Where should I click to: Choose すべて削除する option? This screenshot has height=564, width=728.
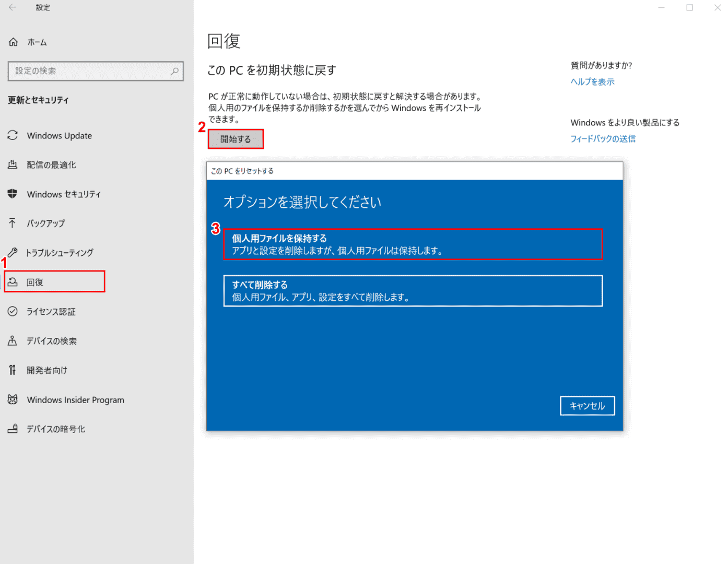(x=413, y=291)
